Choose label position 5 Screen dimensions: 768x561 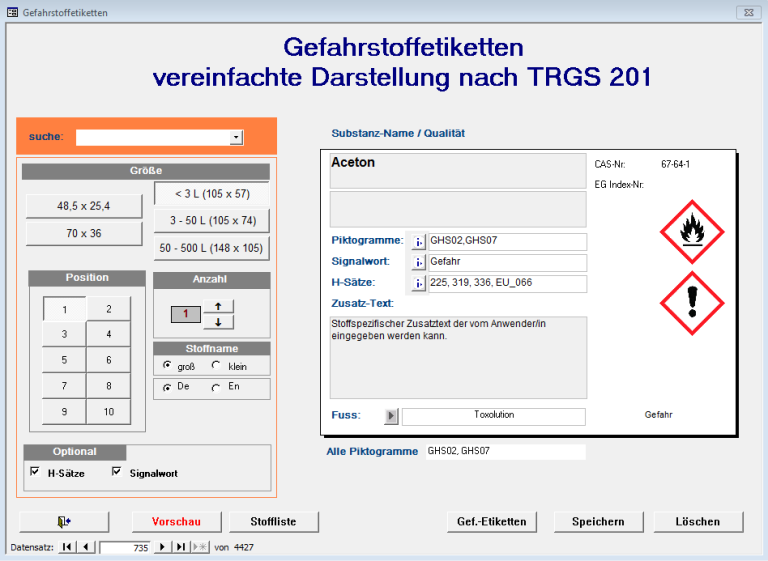point(64,360)
